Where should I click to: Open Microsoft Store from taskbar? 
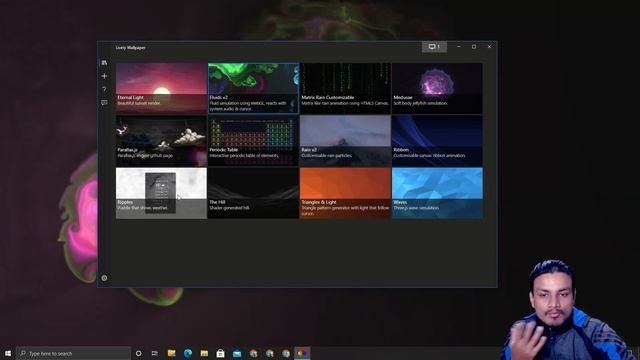tap(220, 353)
